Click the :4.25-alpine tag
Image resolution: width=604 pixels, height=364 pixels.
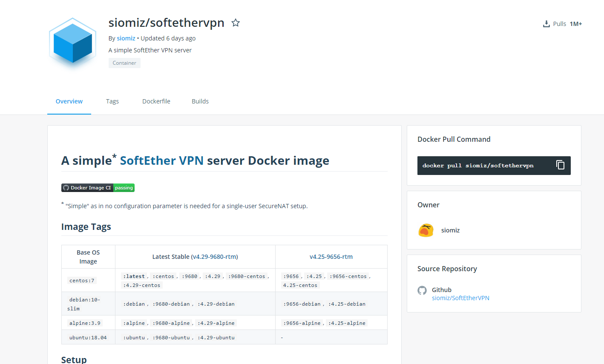pos(347,323)
